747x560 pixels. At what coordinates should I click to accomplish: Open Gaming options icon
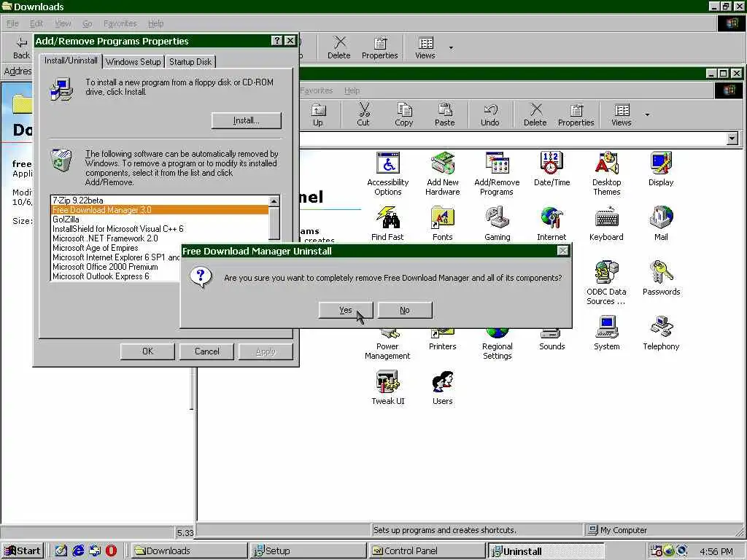[x=497, y=223]
